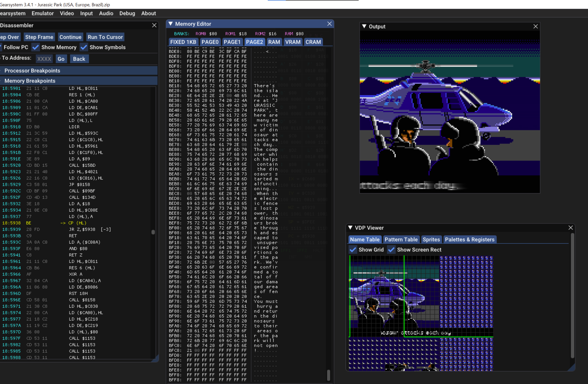The image size is (588, 384).
Task: Open the Video menu
Action: point(67,13)
